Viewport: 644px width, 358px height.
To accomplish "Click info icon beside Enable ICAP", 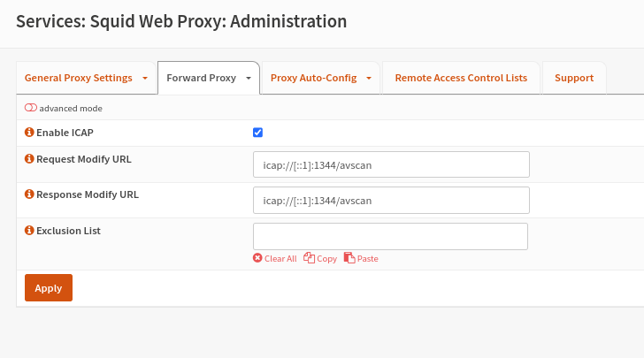I will (29, 133).
